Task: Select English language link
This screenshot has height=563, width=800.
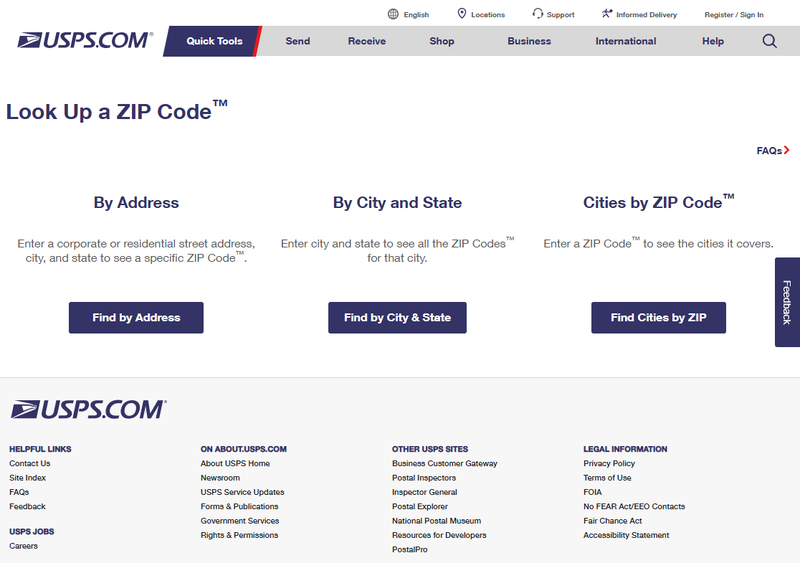Action: coord(416,15)
